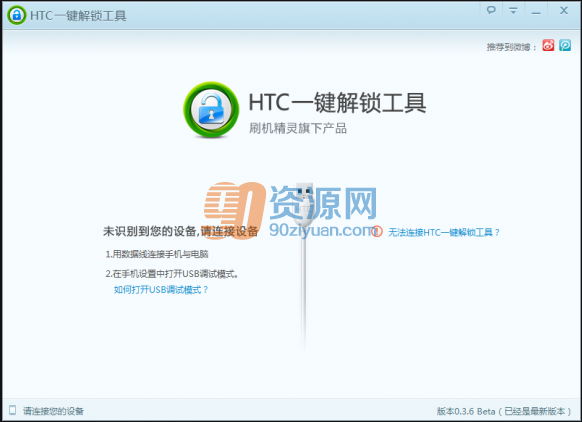This screenshot has height=422, width=582.
Task: Click the 未识别到您的设备 message text
Action: click(150, 231)
